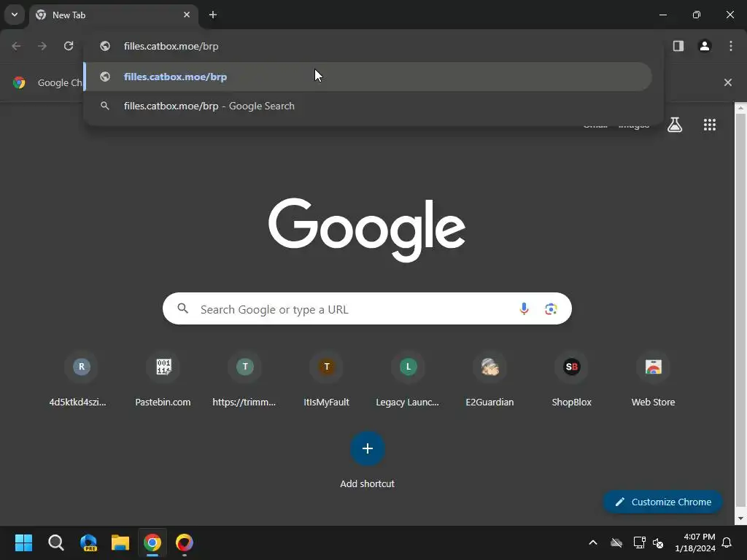747x560 pixels.
Task: Reload the current page
Action: coord(69,46)
